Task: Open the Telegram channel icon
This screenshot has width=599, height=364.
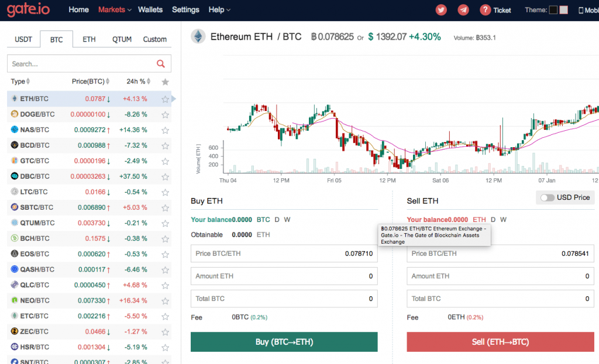Action: (463, 10)
